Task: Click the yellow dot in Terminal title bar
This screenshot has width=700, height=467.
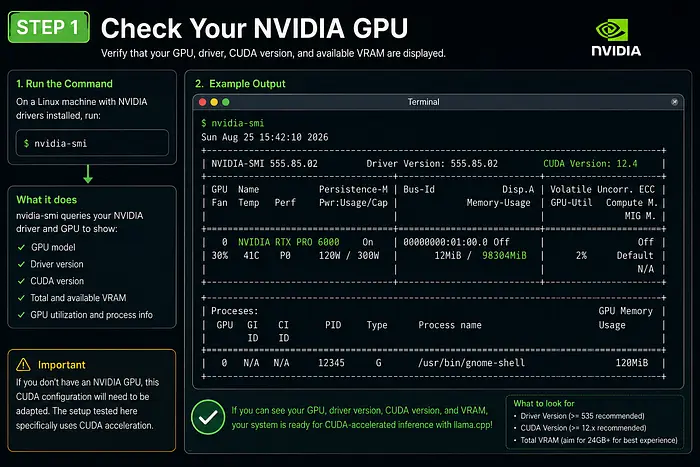Action: point(214,102)
